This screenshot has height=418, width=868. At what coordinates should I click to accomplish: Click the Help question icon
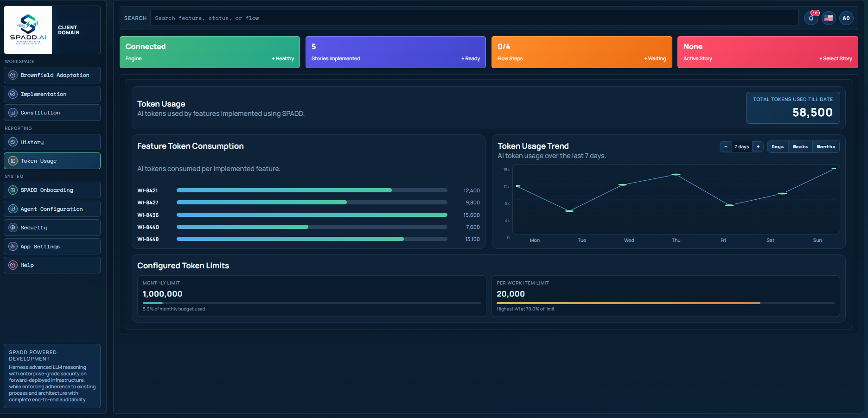tap(13, 265)
